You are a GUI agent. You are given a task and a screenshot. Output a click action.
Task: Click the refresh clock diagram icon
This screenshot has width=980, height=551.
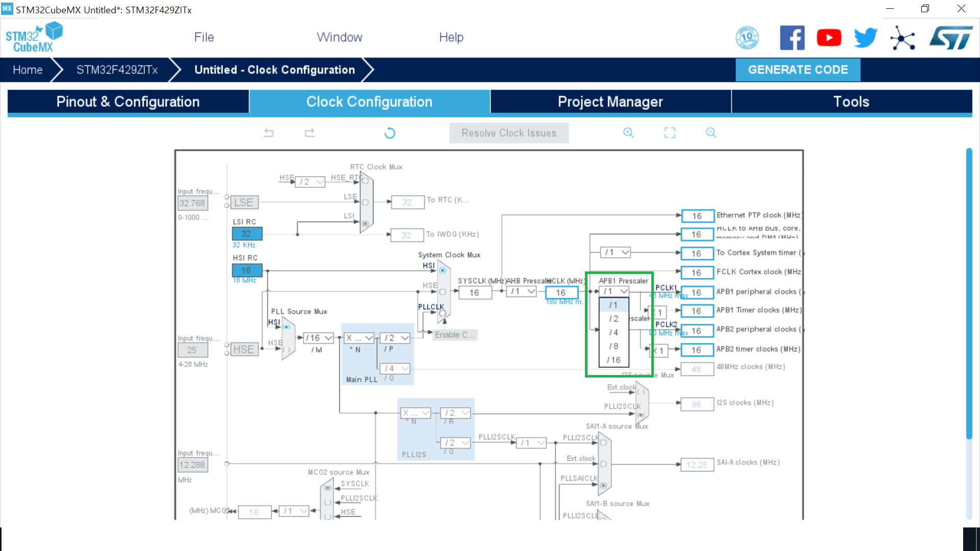[x=389, y=133]
